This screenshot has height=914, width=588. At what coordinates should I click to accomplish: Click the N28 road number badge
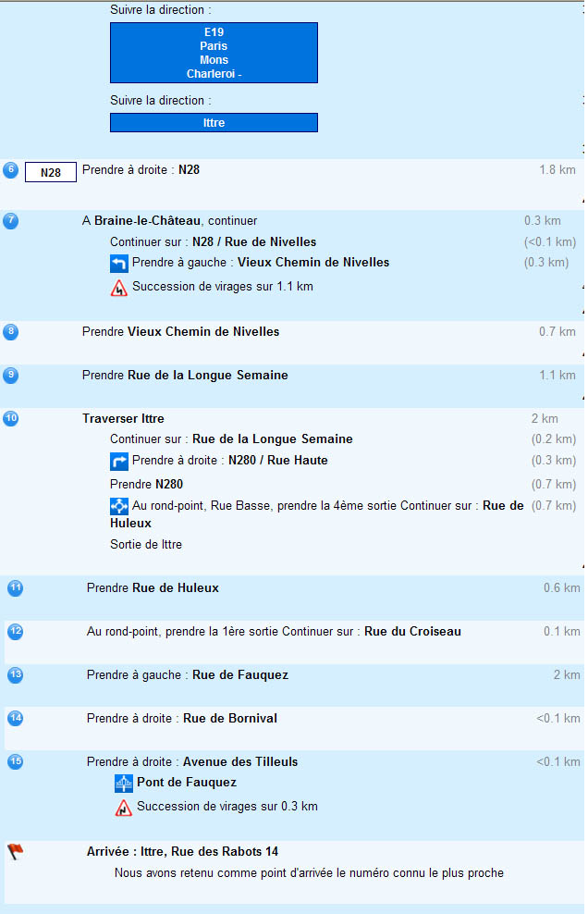(51, 172)
